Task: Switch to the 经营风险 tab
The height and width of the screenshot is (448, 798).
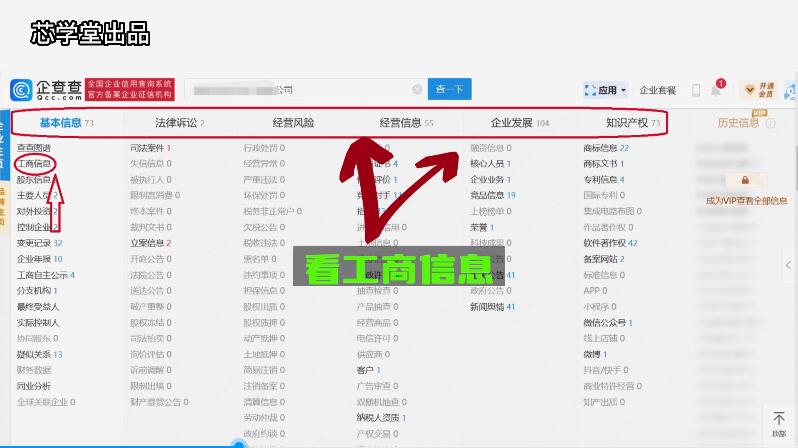Action: click(x=293, y=123)
